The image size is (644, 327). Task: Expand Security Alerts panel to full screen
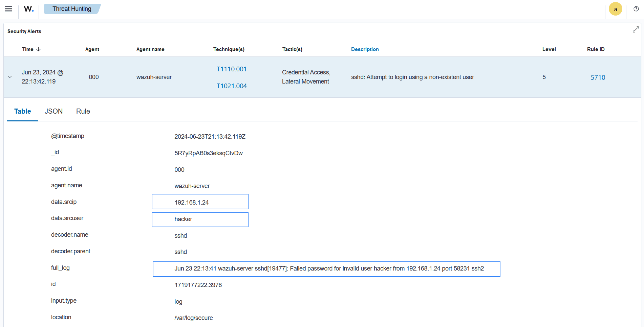tap(636, 30)
